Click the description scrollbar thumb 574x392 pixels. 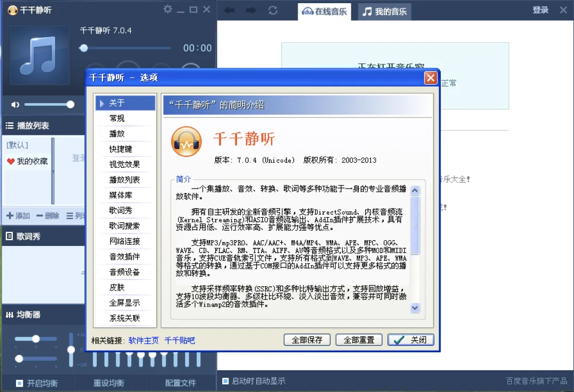coord(415,225)
